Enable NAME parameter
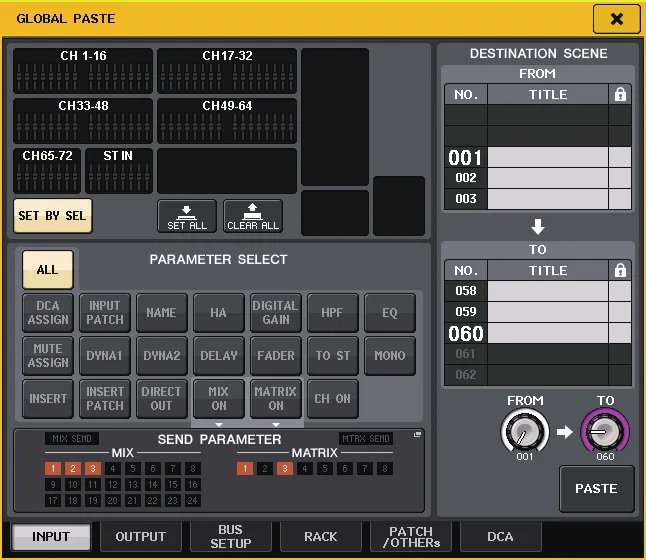 162,313
